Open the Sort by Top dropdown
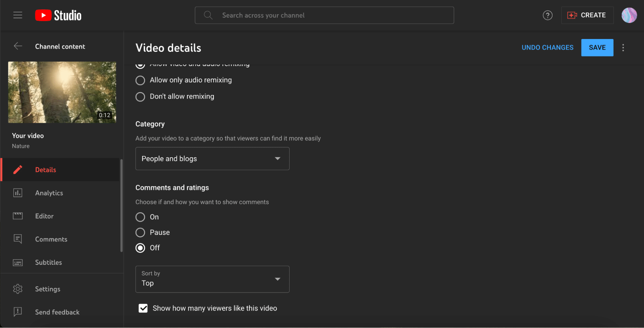Screen dimensions: 644x328 click(x=212, y=279)
